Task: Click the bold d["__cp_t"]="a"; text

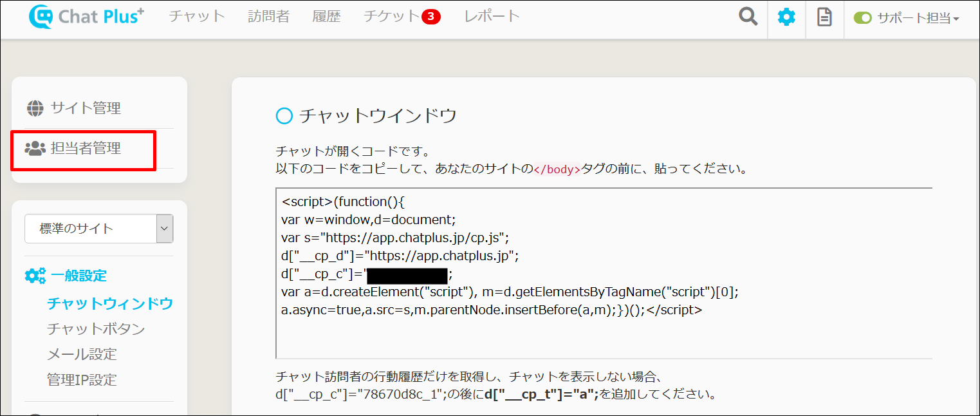Action: [542, 393]
